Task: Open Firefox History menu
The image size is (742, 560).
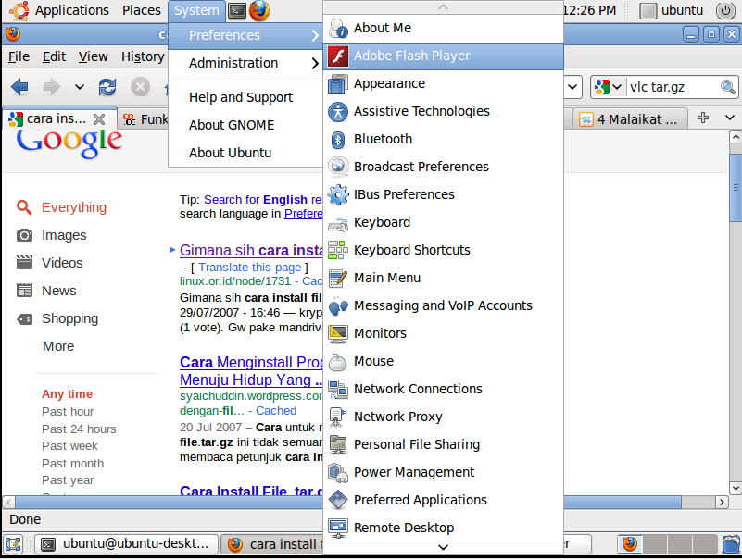Action: [x=143, y=56]
